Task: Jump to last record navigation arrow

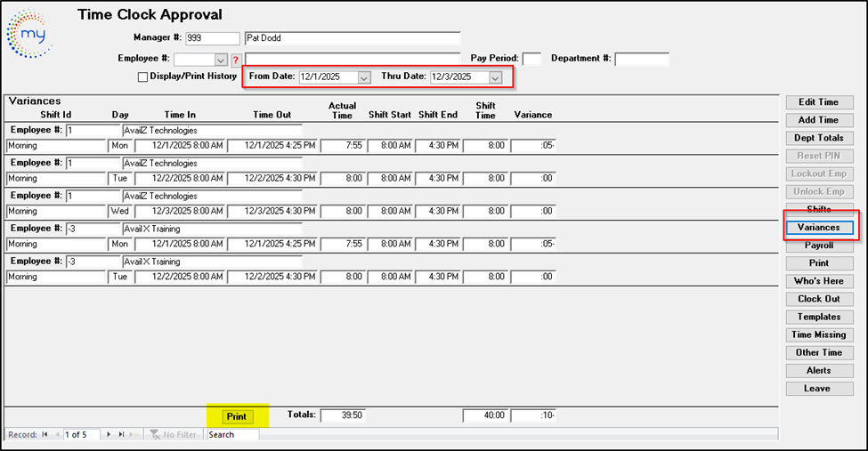Action: [121, 435]
